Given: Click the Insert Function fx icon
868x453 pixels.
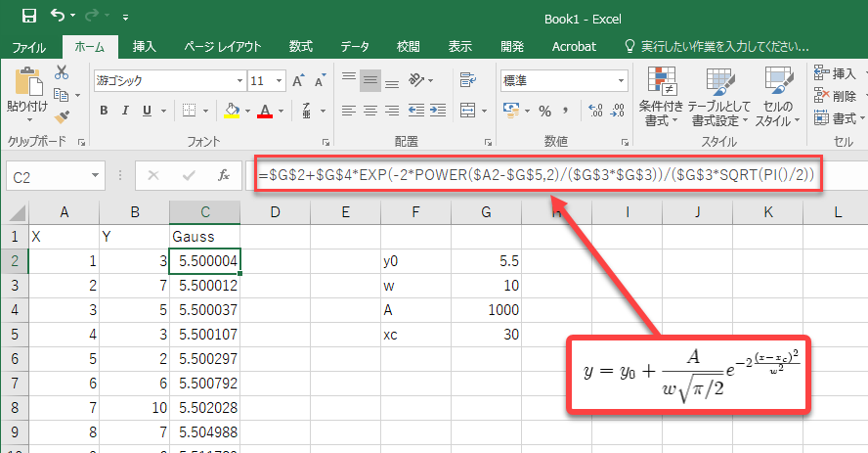Looking at the screenshot, I should [x=224, y=175].
